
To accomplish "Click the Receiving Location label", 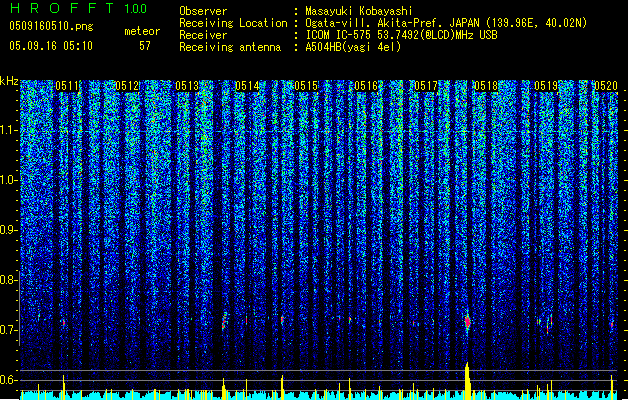I will 233,23.
